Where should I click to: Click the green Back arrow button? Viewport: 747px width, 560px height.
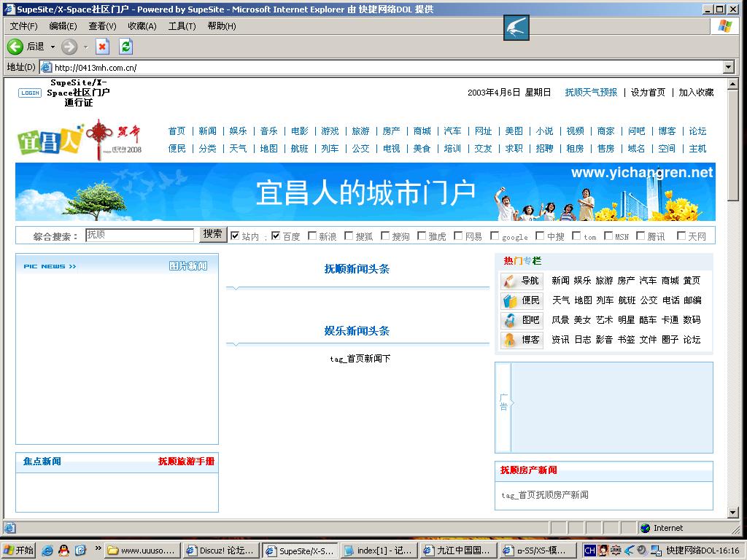pos(15,46)
